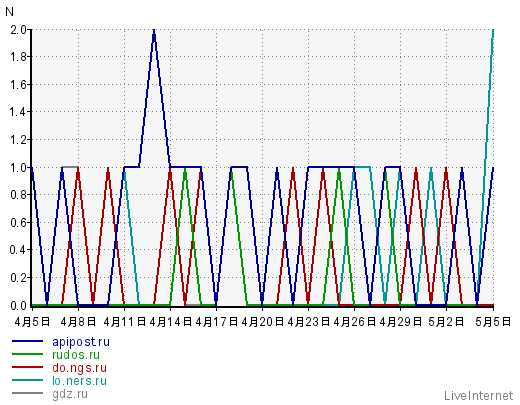Click the lo.ners.ru legend label
This screenshot has width=520, height=405.
pos(79,381)
